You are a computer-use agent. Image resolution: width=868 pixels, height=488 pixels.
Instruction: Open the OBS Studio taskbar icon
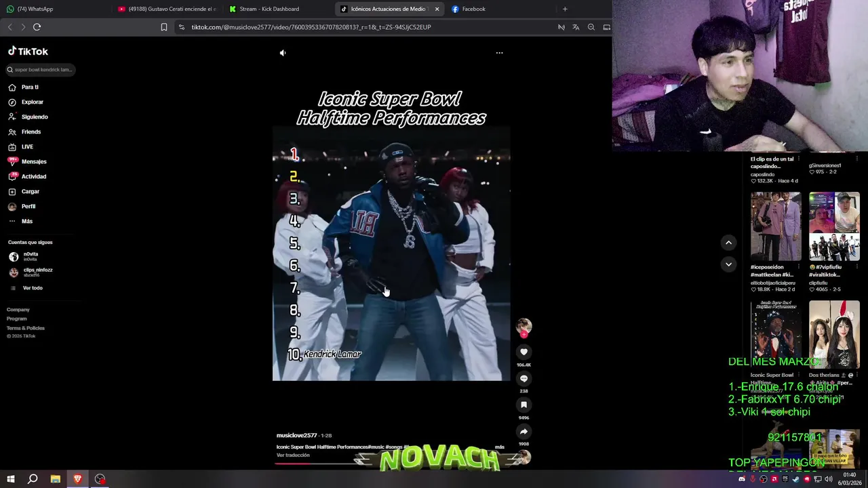click(100, 479)
